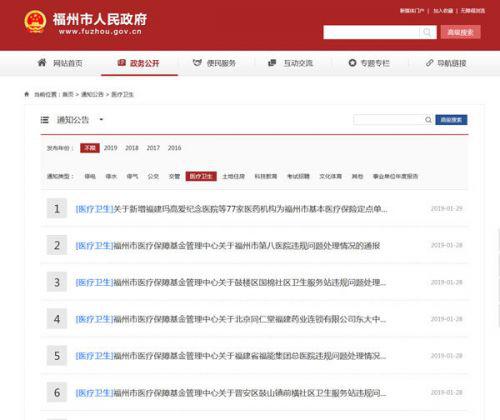Click the icon beside 便民服务
This screenshot has width=500, height=420.
point(197,62)
